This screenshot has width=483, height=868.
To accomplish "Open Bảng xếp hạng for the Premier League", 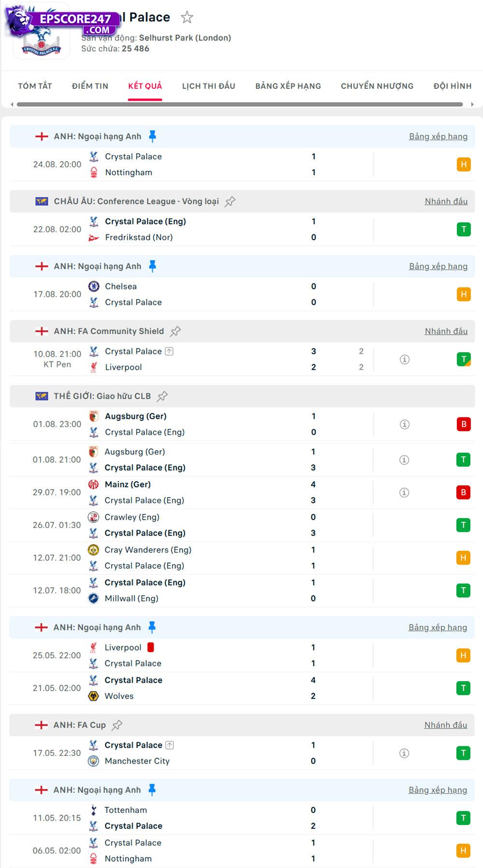I will point(437,136).
